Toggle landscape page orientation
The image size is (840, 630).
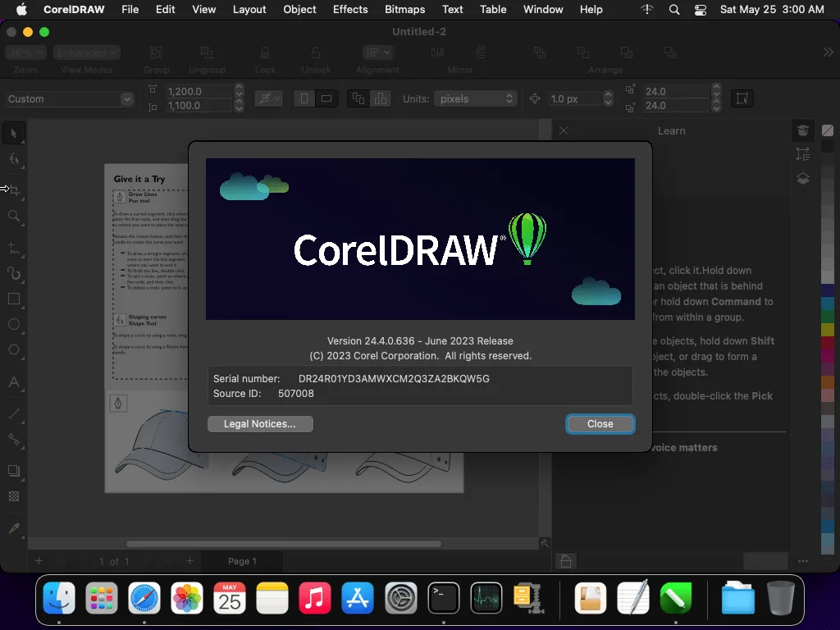[x=326, y=98]
